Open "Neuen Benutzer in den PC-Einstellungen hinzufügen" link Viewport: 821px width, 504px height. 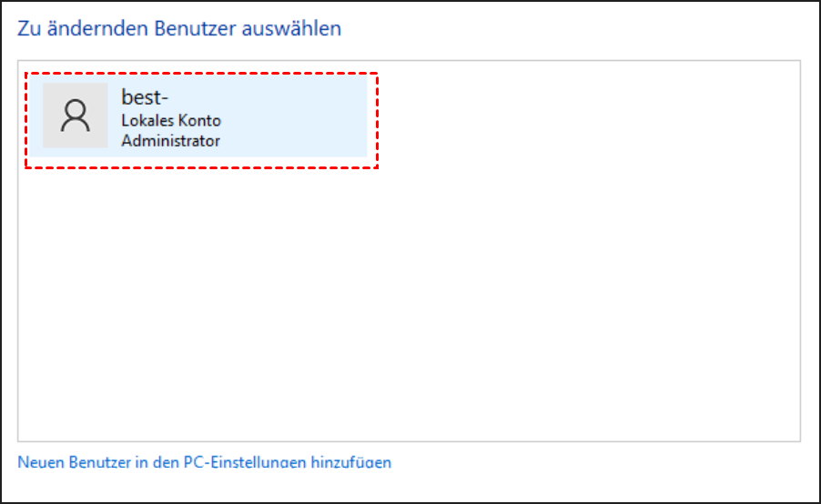click(x=204, y=462)
